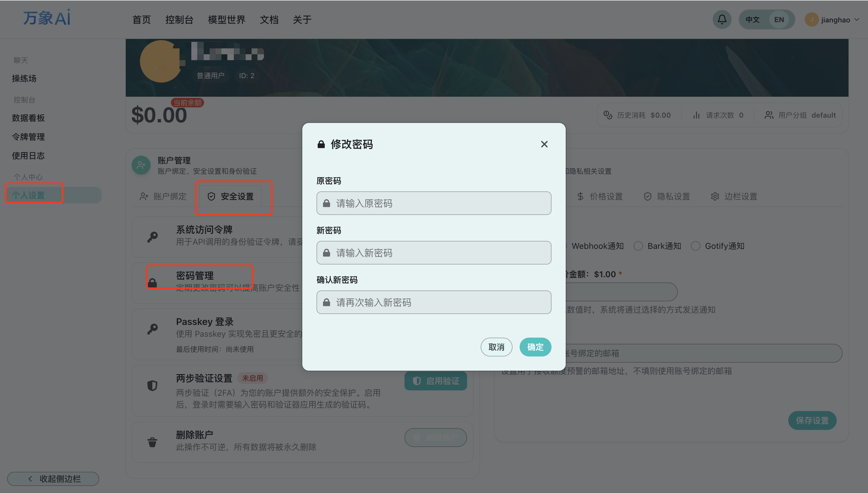Click the 账户管理 green avatar icon
The width and height of the screenshot is (868, 493).
pos(141,165)
